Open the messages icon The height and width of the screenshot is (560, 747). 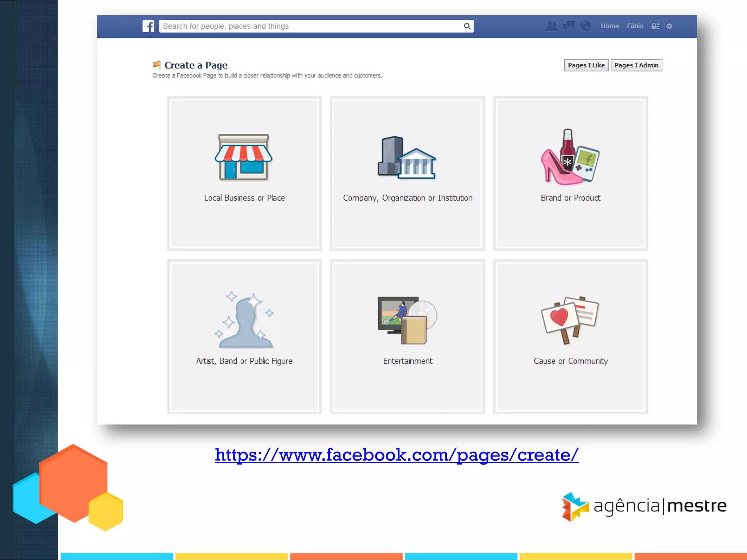pyautogui.click(x=569, y=26)
